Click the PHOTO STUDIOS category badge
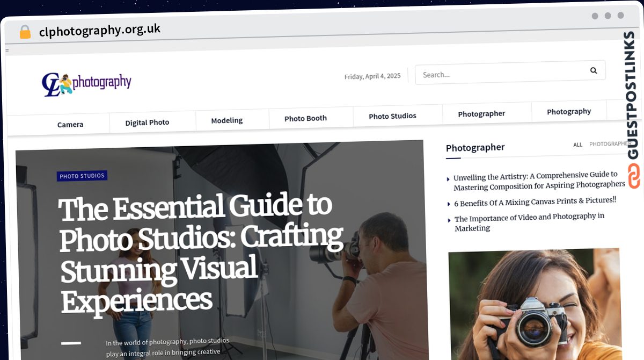This screenshot has width=644, height=360. tap(82, 176)
